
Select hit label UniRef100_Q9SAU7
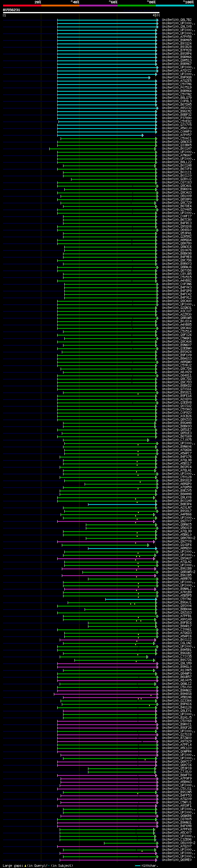point(176,559)
